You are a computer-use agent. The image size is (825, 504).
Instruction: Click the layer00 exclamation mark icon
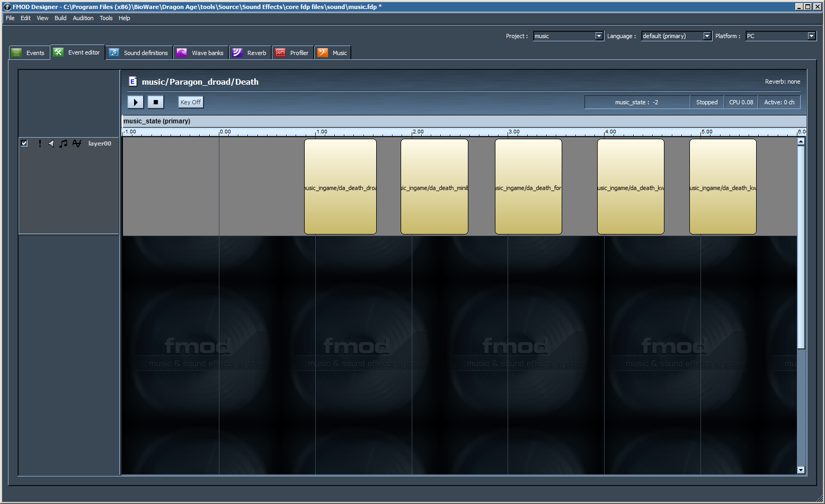click(x=40, y=143)
